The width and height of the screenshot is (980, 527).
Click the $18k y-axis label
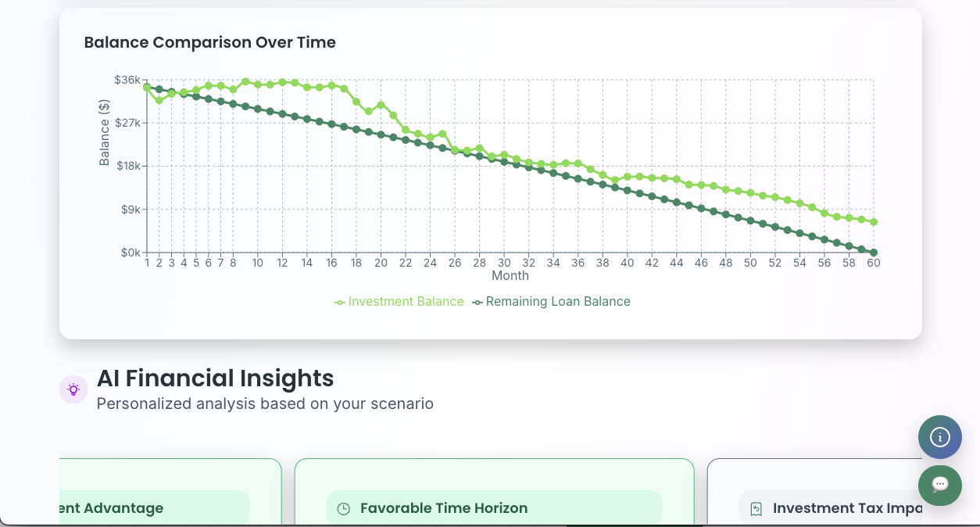(127, 166)
